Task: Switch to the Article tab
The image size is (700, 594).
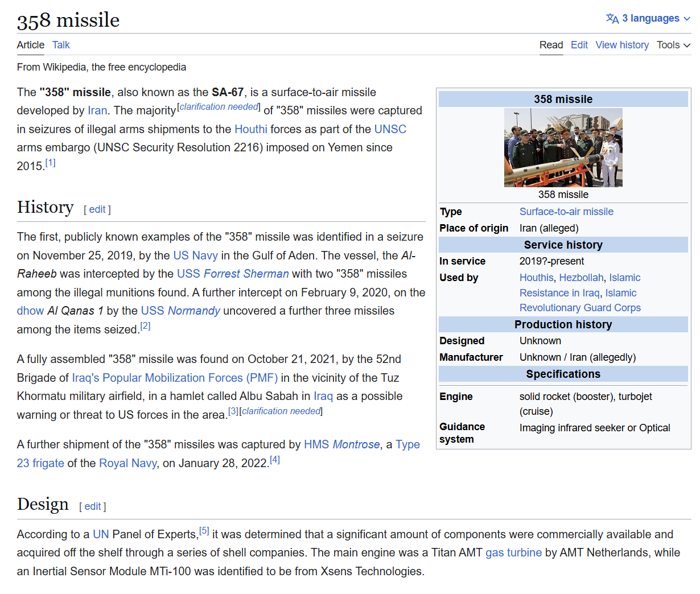Action: click(31, 45)
